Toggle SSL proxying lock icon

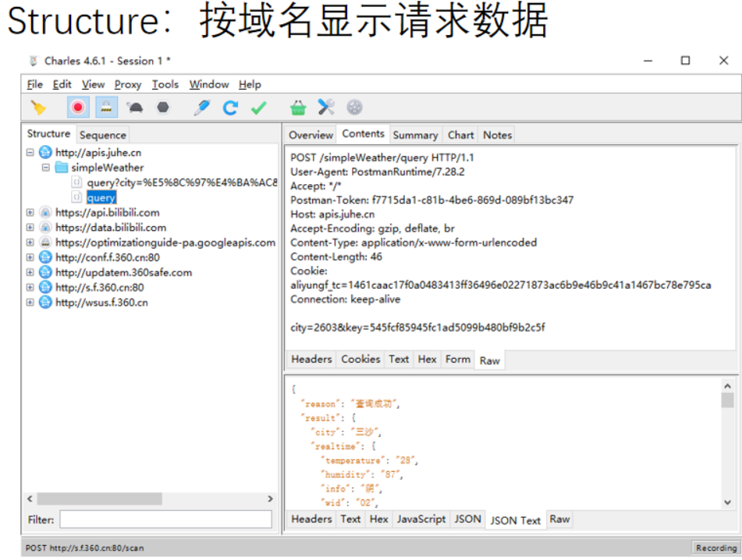[106, 108]
